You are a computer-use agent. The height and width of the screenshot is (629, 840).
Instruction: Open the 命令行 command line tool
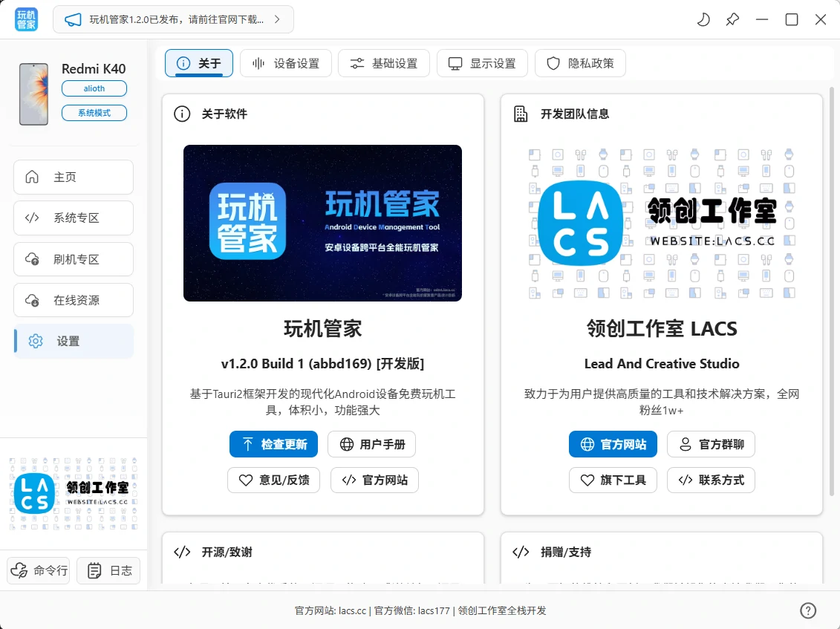(x=39, y=570)
